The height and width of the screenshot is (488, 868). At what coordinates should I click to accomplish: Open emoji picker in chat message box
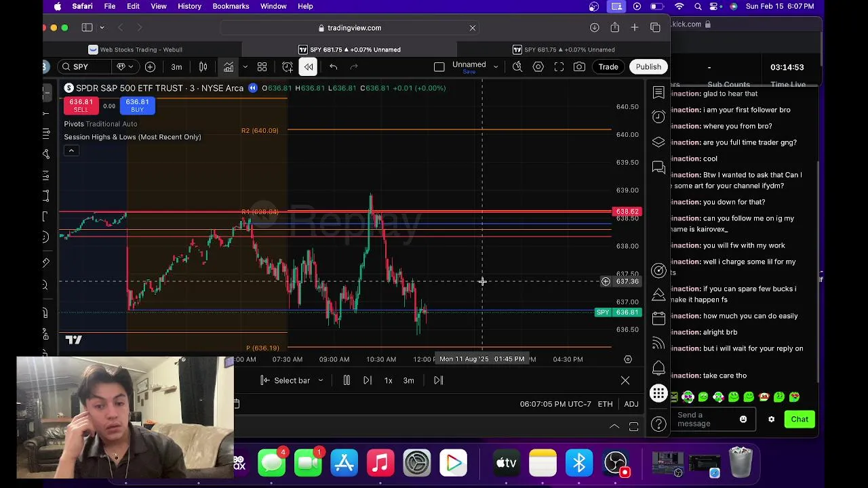pos(743,419)
